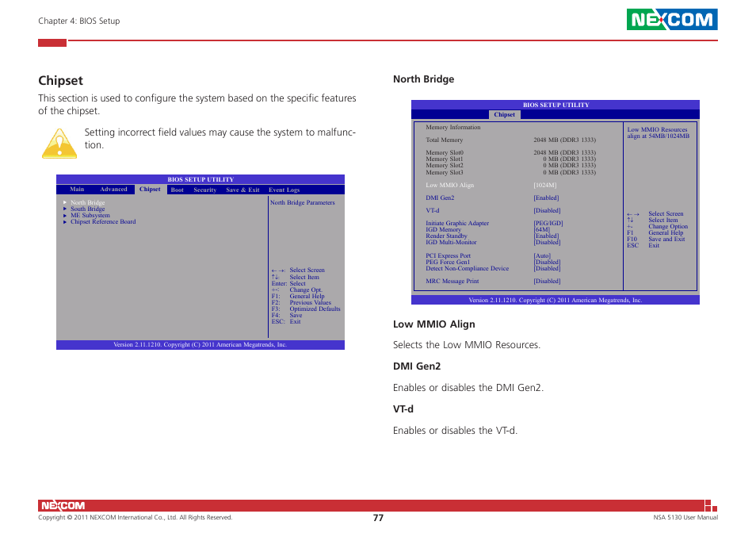Click the VT-d document heading
The width and height of the screenshot is (756, 533).
403,409
